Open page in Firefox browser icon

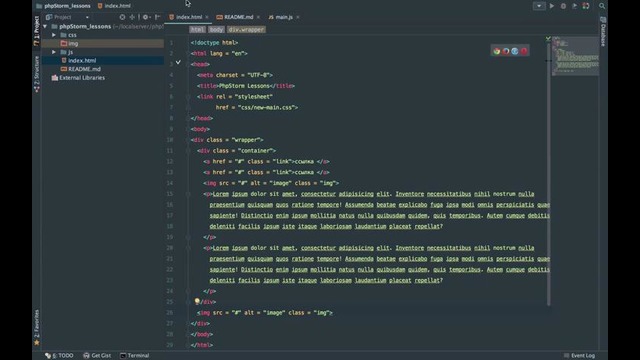click(506, 51)
